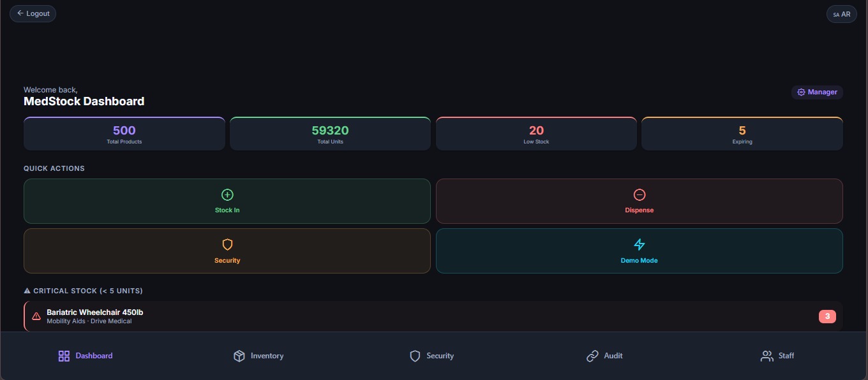
Task: Select the Expiring items stat card
Action: pos(742,134)
